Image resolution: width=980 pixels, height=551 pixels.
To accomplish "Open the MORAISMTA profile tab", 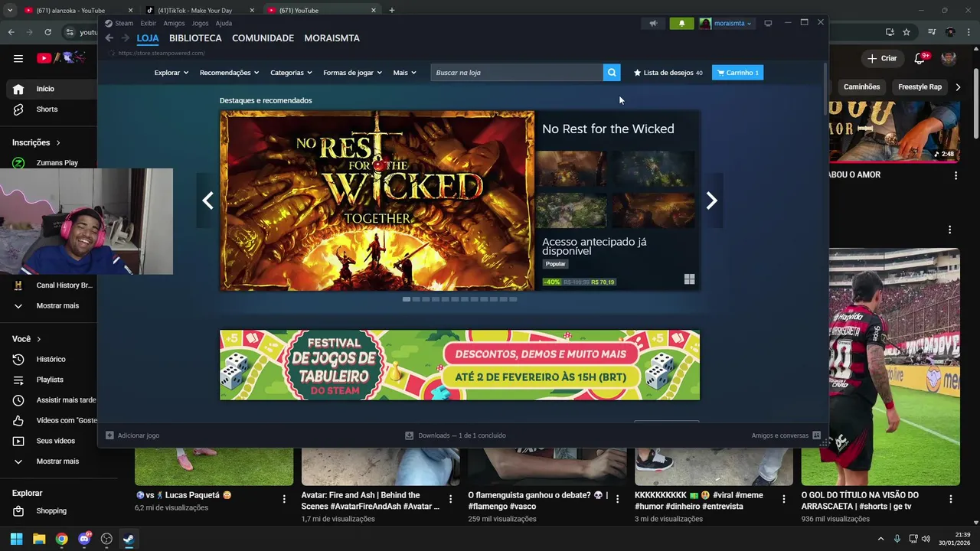I will [332, 38].
